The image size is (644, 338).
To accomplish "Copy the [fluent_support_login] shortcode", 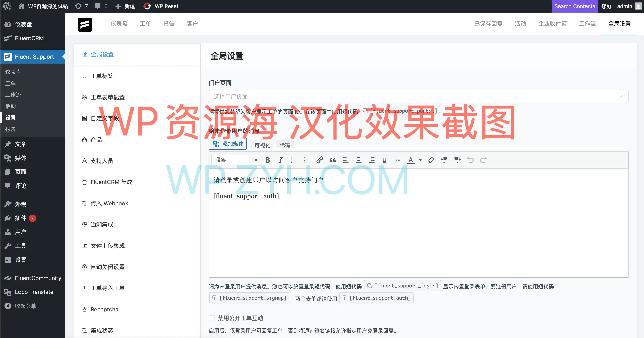I will click(402, 286).
